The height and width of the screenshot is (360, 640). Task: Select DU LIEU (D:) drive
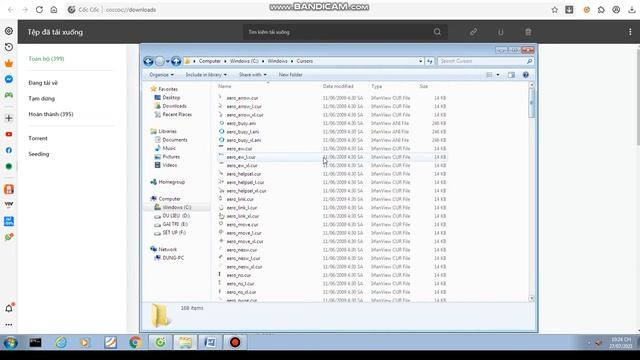coord(176,216)
